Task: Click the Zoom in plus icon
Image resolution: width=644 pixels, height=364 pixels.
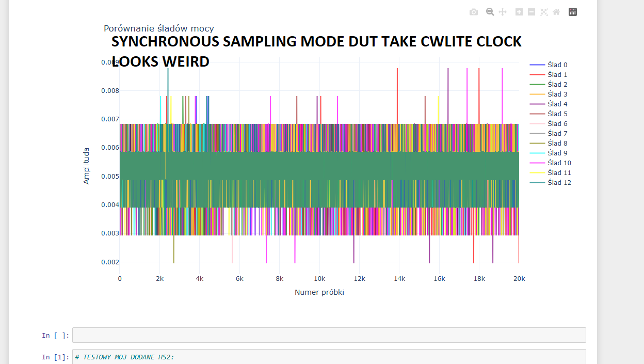Action: 519,12
